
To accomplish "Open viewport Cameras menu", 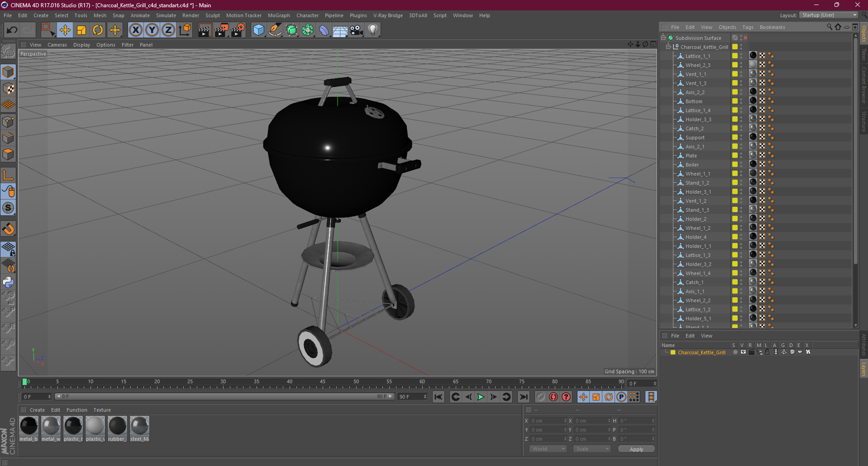I will point(57,45).
